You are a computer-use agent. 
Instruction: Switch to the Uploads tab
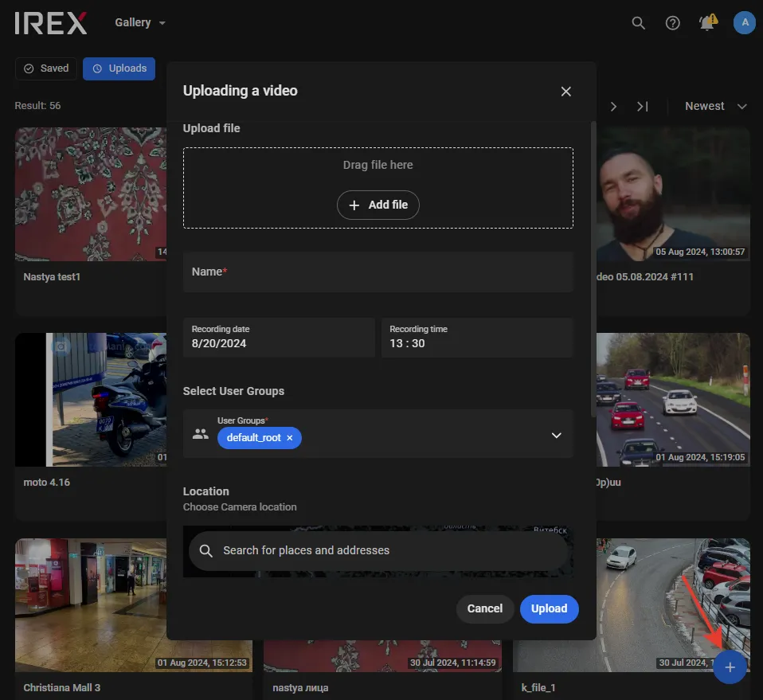coord(119,68)
